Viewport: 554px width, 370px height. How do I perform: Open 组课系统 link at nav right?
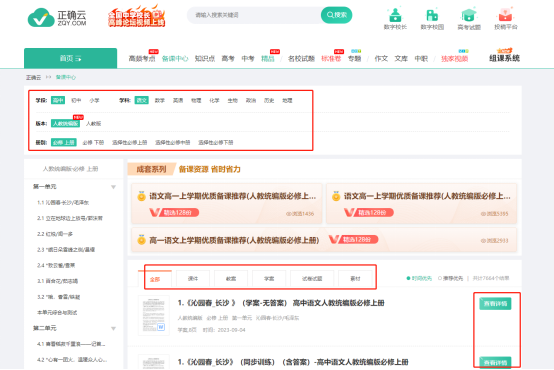[x=504, y=58]
